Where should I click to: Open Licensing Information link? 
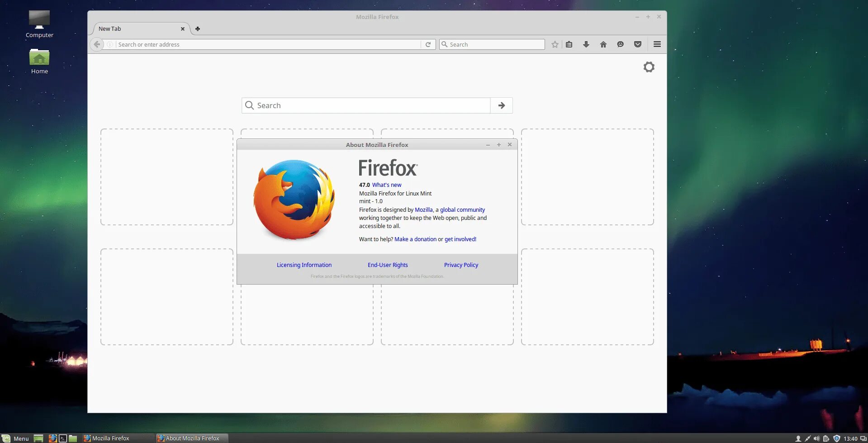point(304,265)
